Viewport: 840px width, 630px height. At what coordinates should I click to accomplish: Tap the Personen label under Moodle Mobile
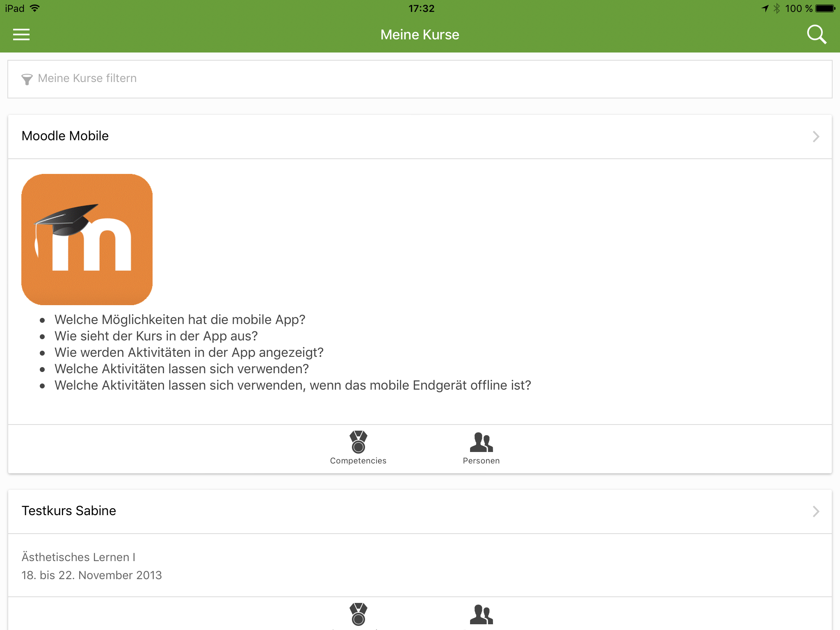[482, 461]
